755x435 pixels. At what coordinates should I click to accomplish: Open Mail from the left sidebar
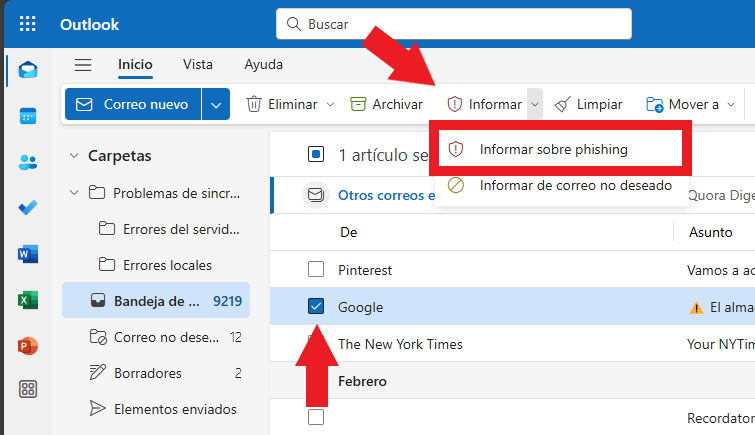point(28,70)
